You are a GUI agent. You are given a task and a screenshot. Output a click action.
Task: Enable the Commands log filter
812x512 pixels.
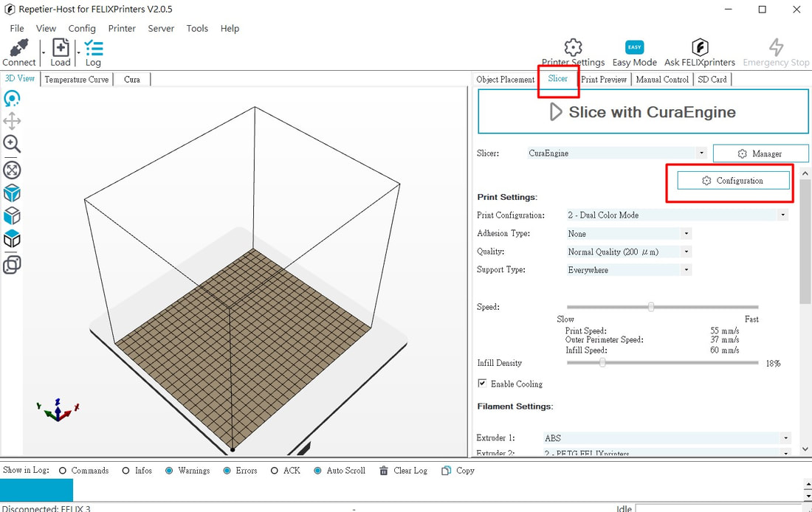[x=63, y=471]
